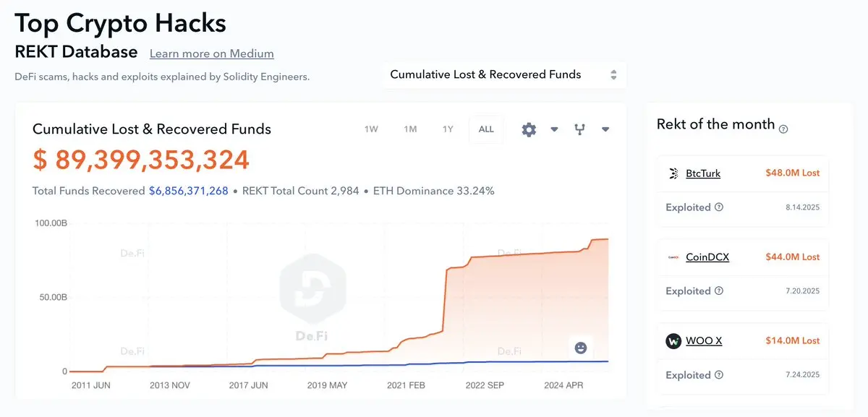
Task: Follow the Learn more on Medium link
Action: pos(212,53)
